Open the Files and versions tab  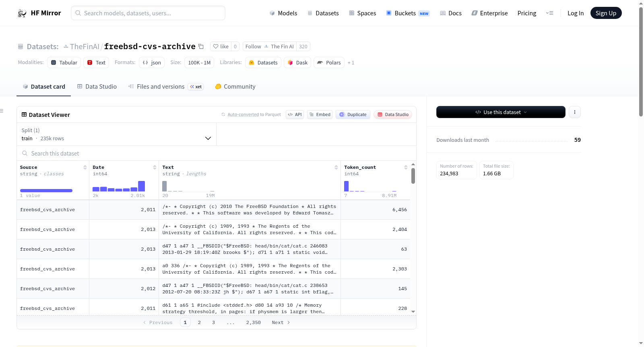point(165,87)
